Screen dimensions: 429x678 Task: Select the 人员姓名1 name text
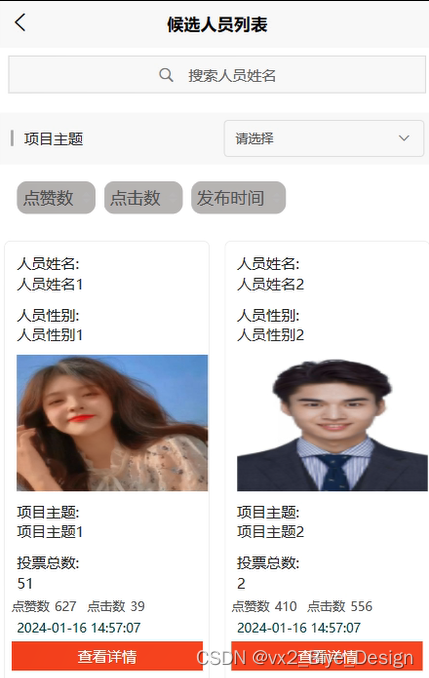(x=50, y=285)
